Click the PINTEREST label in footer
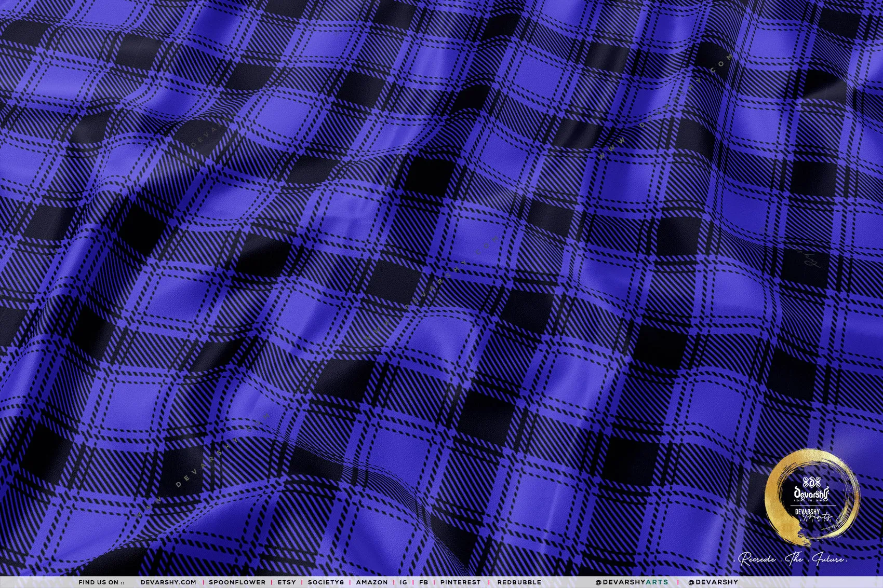This screenshot has width=883, height=588. pyautogui.click(x=460, y=582)
